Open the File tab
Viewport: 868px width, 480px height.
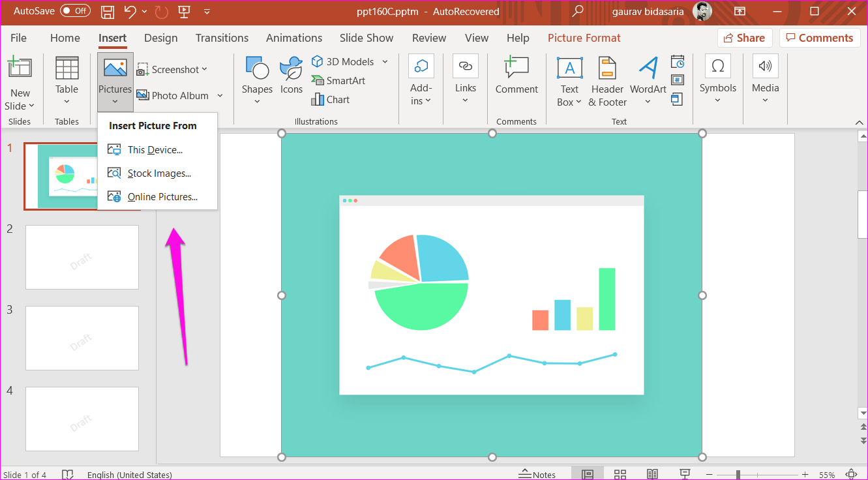coord(18,38)
